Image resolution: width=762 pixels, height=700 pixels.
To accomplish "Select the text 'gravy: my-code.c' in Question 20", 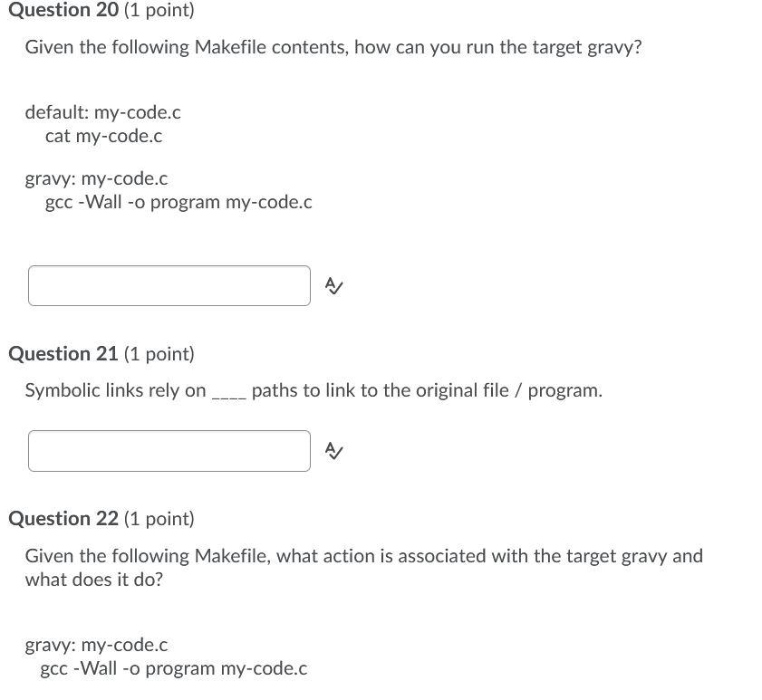I will 96,178.
